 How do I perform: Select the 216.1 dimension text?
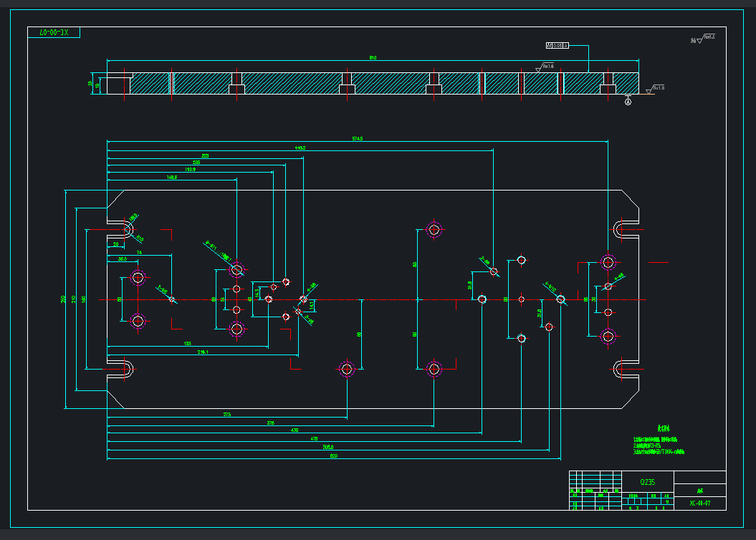click(x=203, y=352)
